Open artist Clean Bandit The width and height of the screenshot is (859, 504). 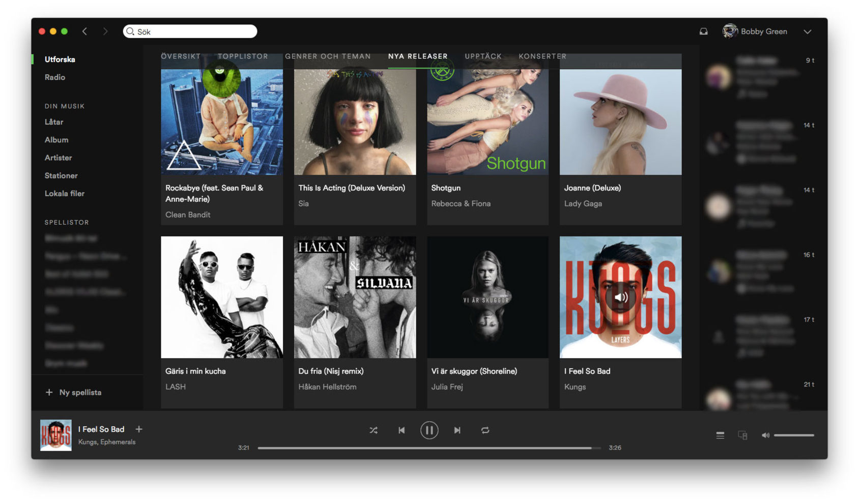pyautogui.click(x=188, y=215)
